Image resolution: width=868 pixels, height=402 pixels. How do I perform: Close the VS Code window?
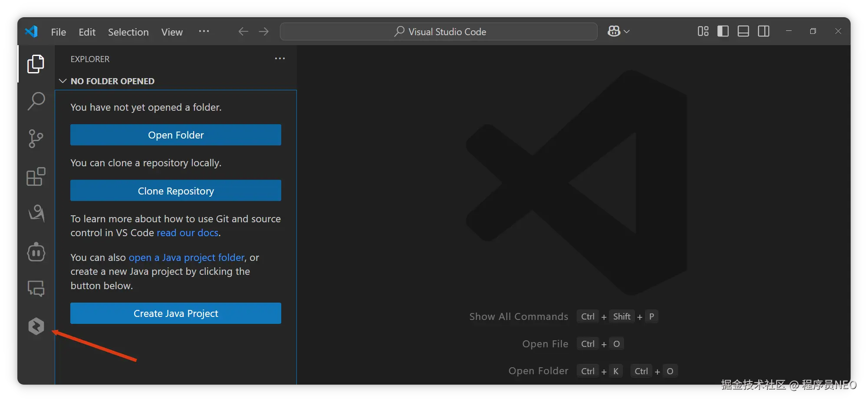click(838, 31)
